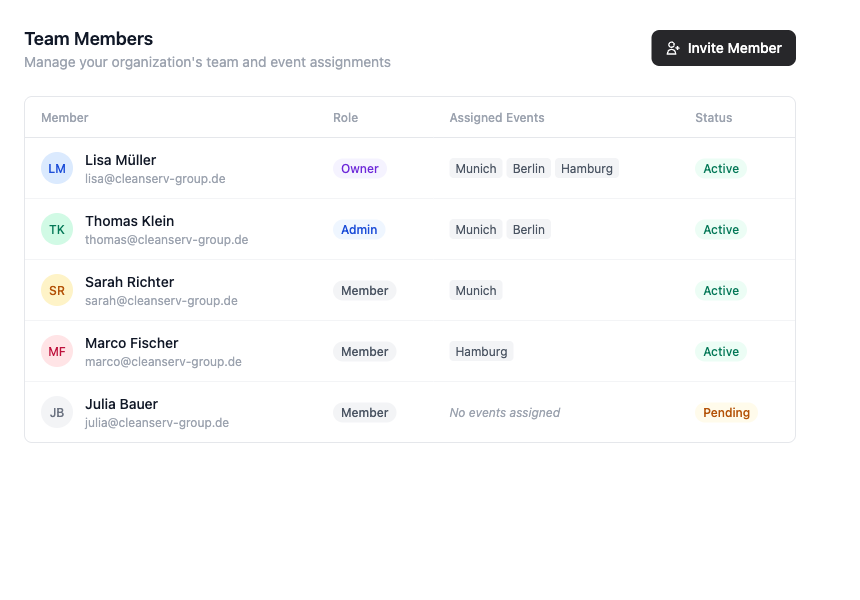
Task: Click Marco Fischer's Hamburg event tag
Action: coord(481,352)
